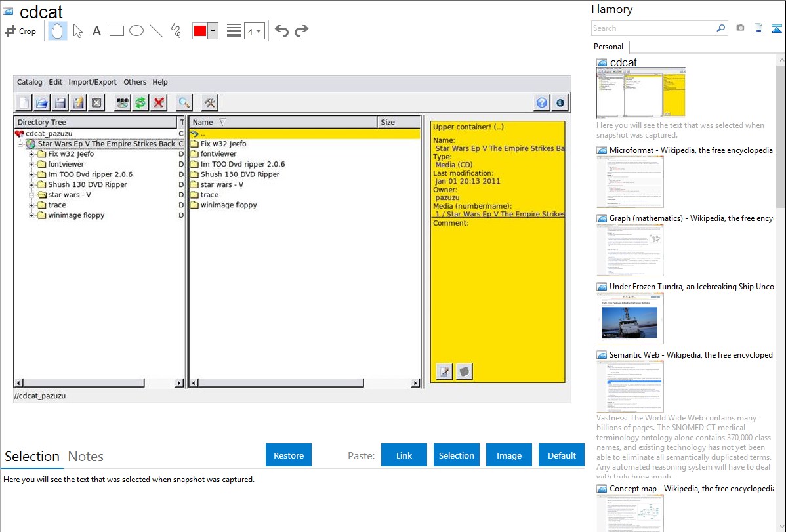Redo the last annotation
Screen dimensions: 786x532
pyautogui.click(x=302, y=31)
